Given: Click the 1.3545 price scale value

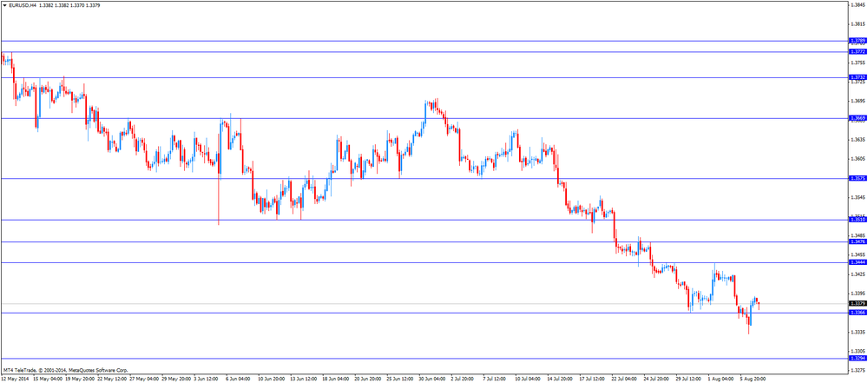Looking at the screenshot, I should 858,197.
